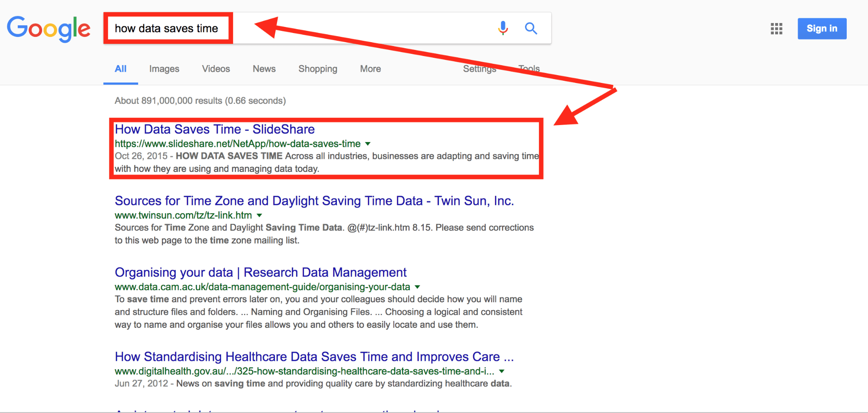Switch to the Images tab
This screenshot has width=868, height=413.
coord(164,69)
